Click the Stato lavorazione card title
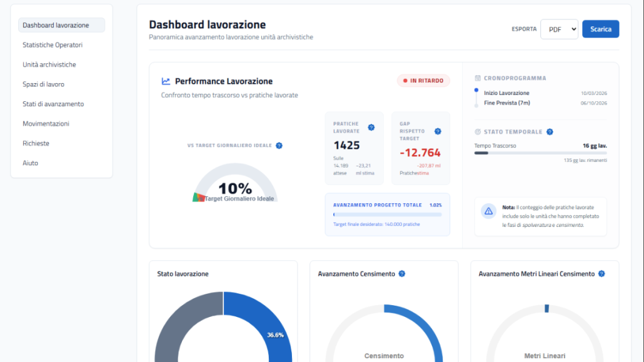This screenshot has height=362, width=644. [183, 274]
